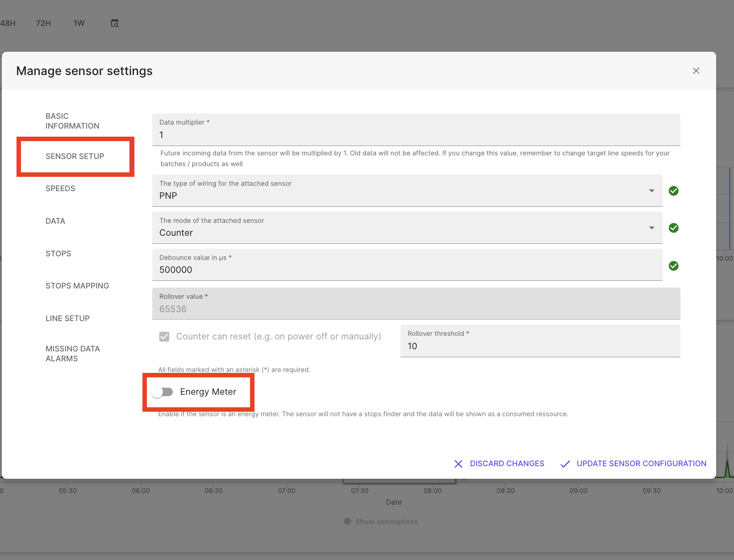This screenshot has width=734, height=560.
Task: Select the Sensor Setup tab
Action: coord(75,156)
